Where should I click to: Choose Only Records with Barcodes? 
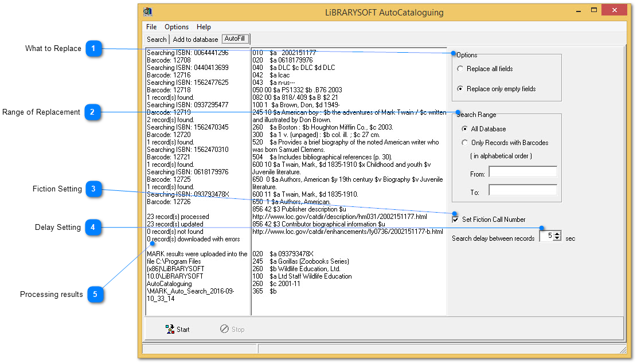pos(505,143)
